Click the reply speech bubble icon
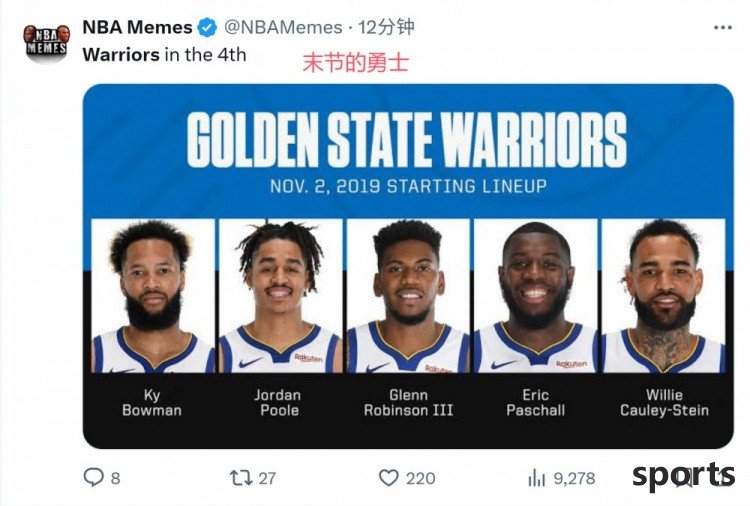This screenshot has width=750, height=506. (x=93, y=477)
